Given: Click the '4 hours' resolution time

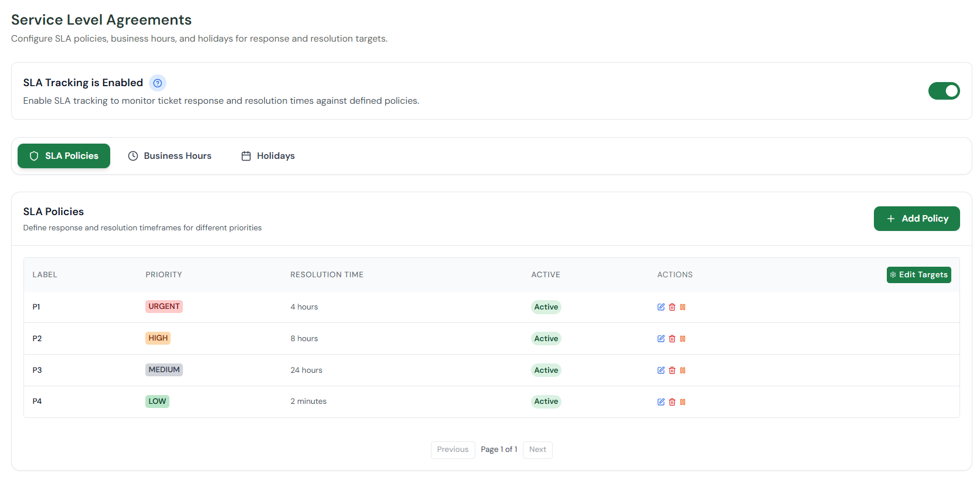Looking at the screenshot, I should tap(304, 307).
